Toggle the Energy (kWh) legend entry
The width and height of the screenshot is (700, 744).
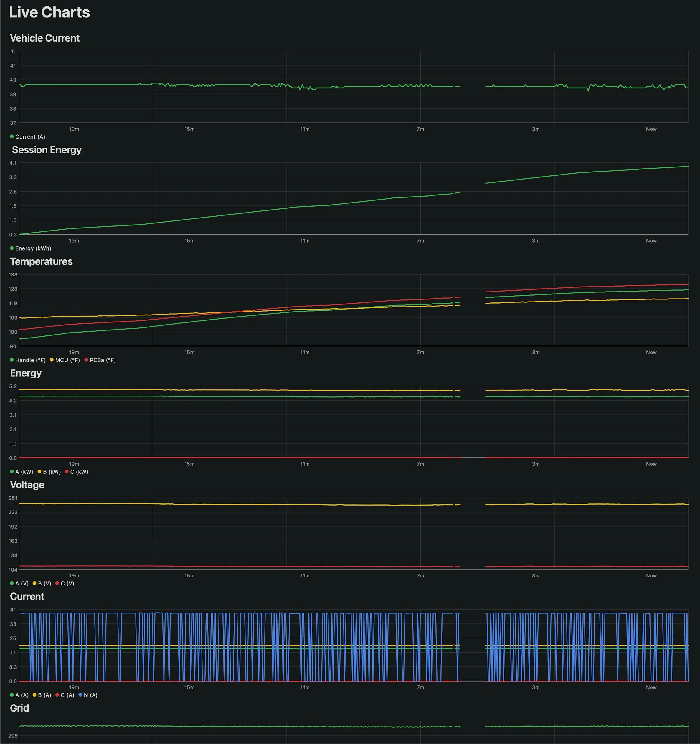click(x=31, y=248)
